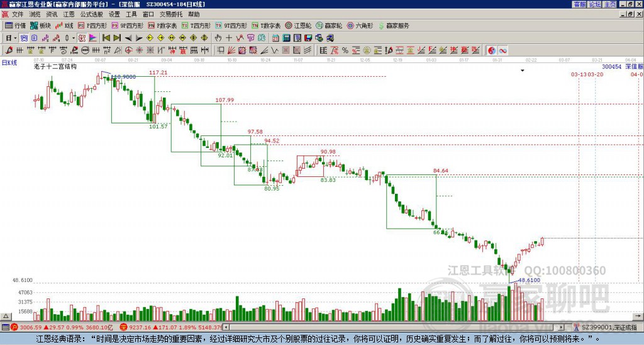Switch to K线 chart view
Image resolution: width=644 pixels, height=345 pixels.
pos(65,25)
